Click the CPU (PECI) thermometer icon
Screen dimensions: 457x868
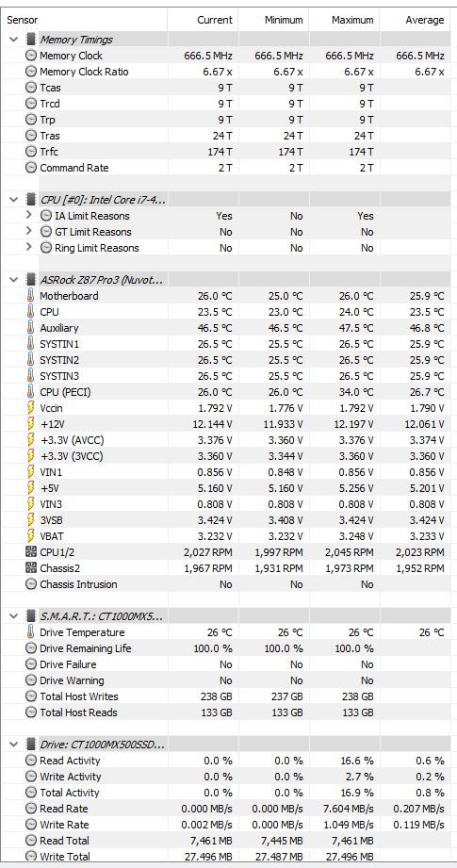click(31, 392)
